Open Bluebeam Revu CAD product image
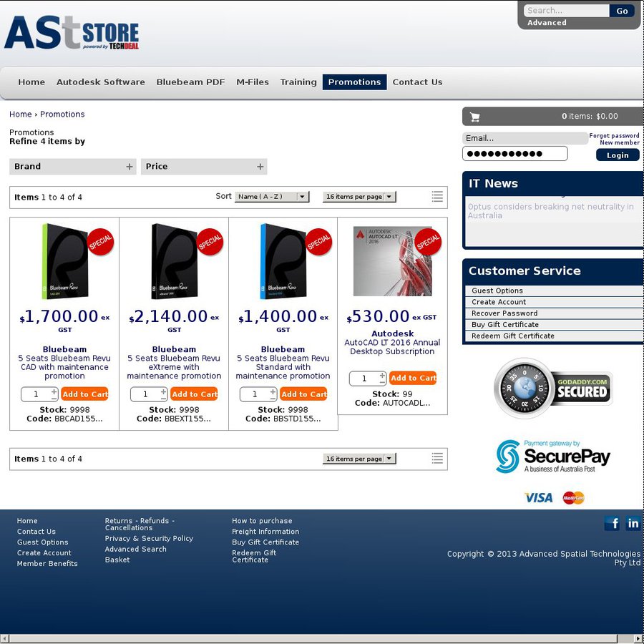 click(x=65, y=261)
